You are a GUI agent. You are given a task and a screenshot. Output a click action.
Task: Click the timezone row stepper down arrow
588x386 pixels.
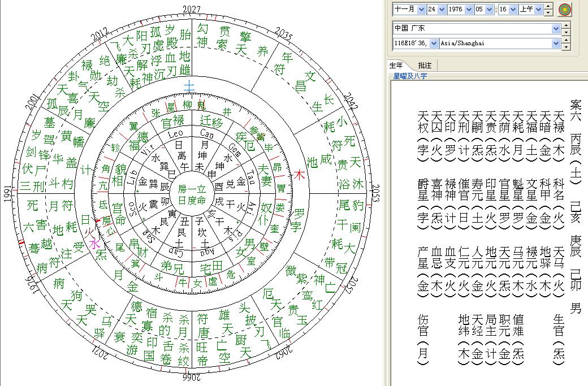click(x=566, y=46)
